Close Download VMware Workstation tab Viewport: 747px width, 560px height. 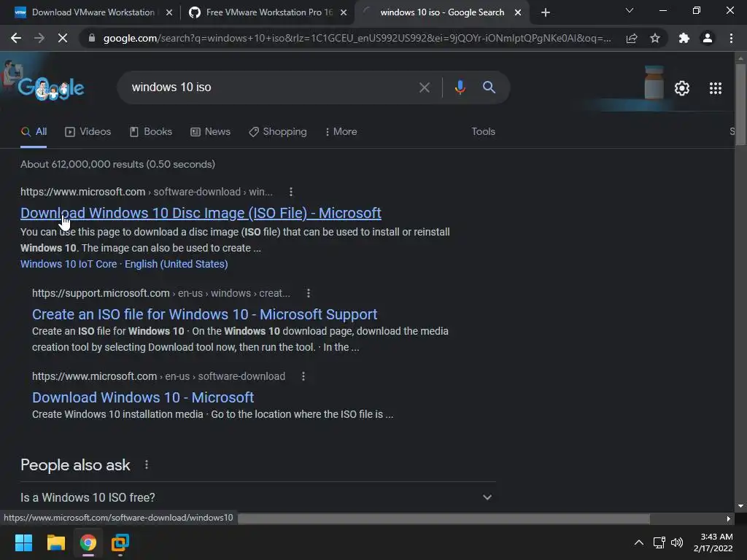pyautogui.click(x=169, y=12)
